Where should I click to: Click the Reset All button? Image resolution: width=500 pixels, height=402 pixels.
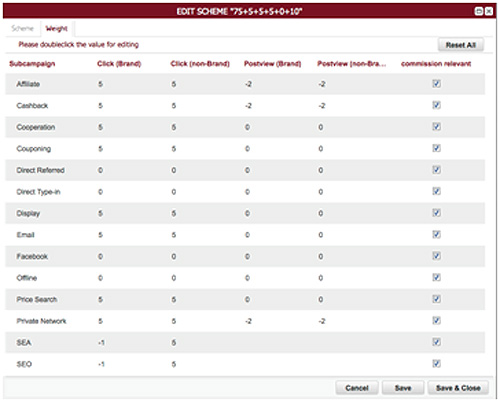coord(461,45)
